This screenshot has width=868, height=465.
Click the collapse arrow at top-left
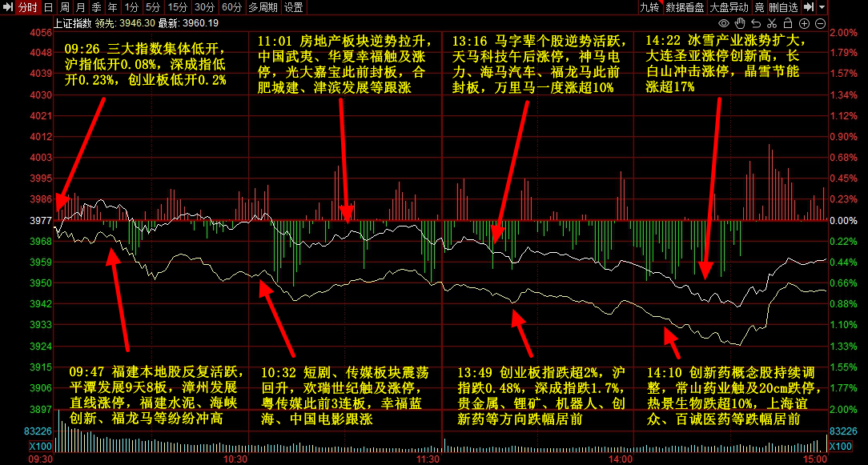pos(7,7)
